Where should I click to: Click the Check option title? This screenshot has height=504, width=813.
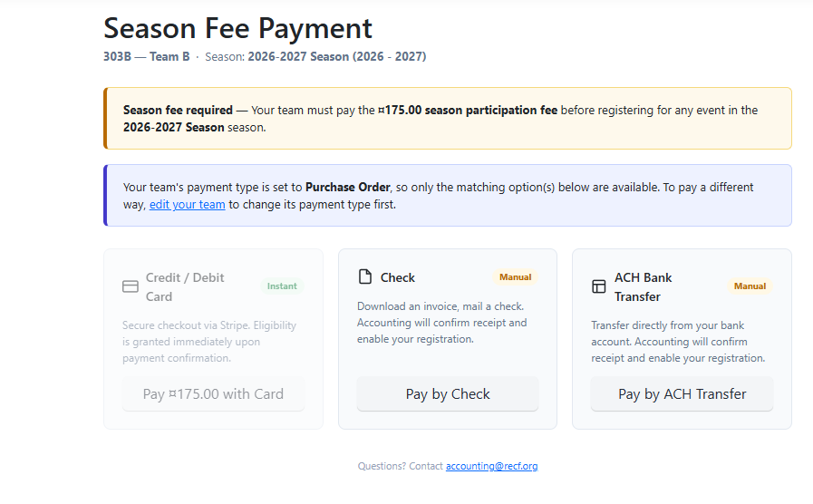[398, 278]
